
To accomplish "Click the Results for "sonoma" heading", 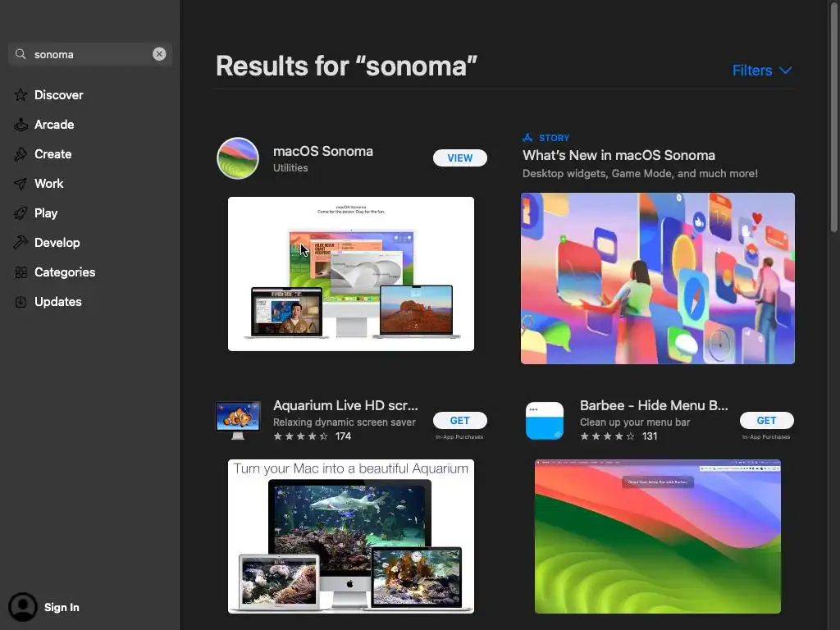I will click(x=346, y=66).
